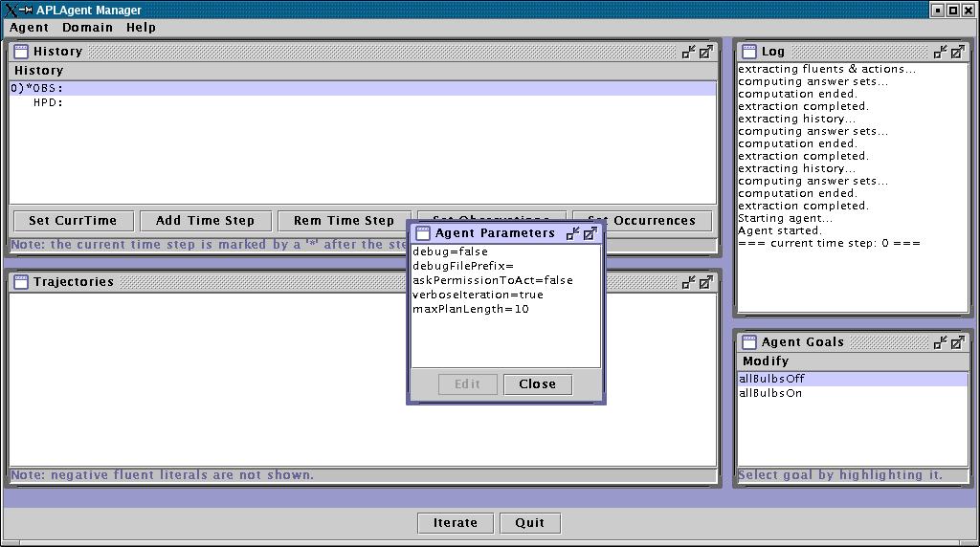Iconify the Agent Parameters window
This screenshot has height=547, width=980.
[573, 233]
